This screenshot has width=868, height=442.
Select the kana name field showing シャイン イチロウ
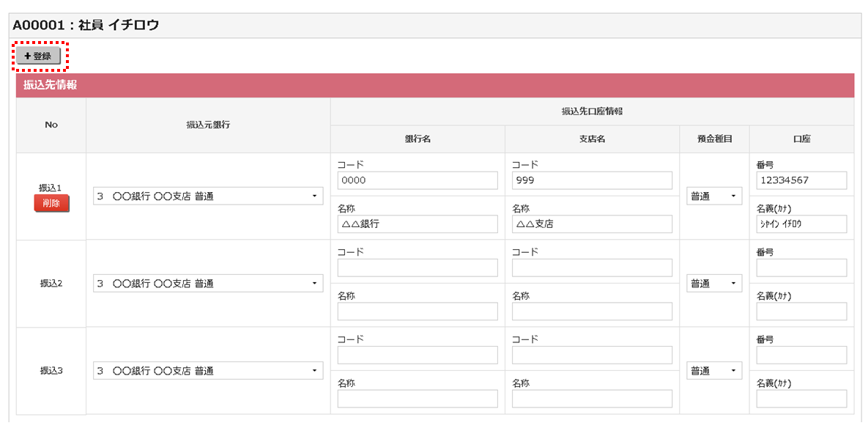[801, 224]
